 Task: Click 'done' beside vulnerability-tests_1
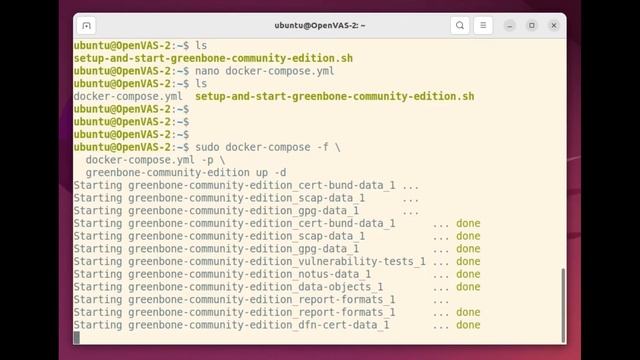click(468, 261)
